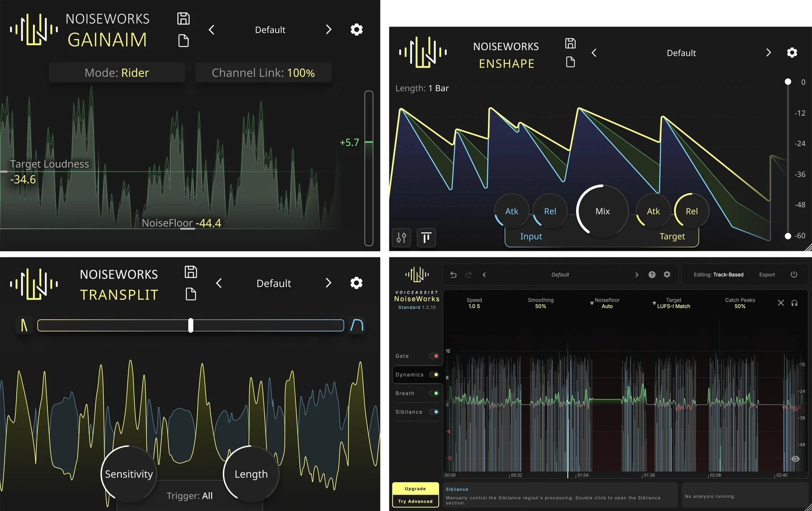Image resolution: width=812 pixels, height=511 pixels.
Task: Close the Dynamics parameter bar with X
Action: [x=781, y=303]
